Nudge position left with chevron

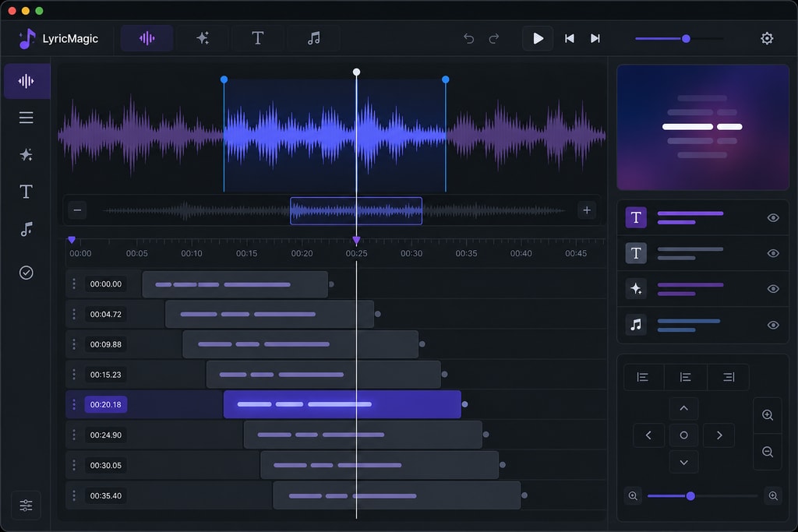(648, 435)
